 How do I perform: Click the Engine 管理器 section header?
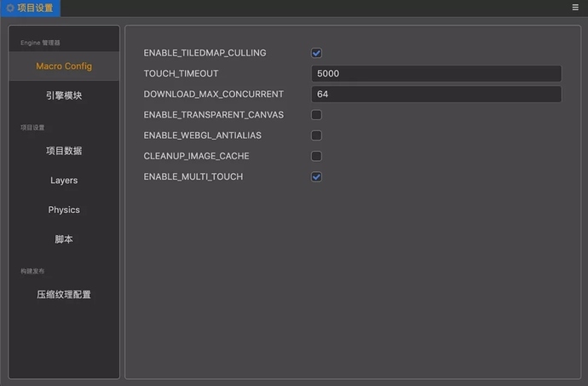[40, 43]
